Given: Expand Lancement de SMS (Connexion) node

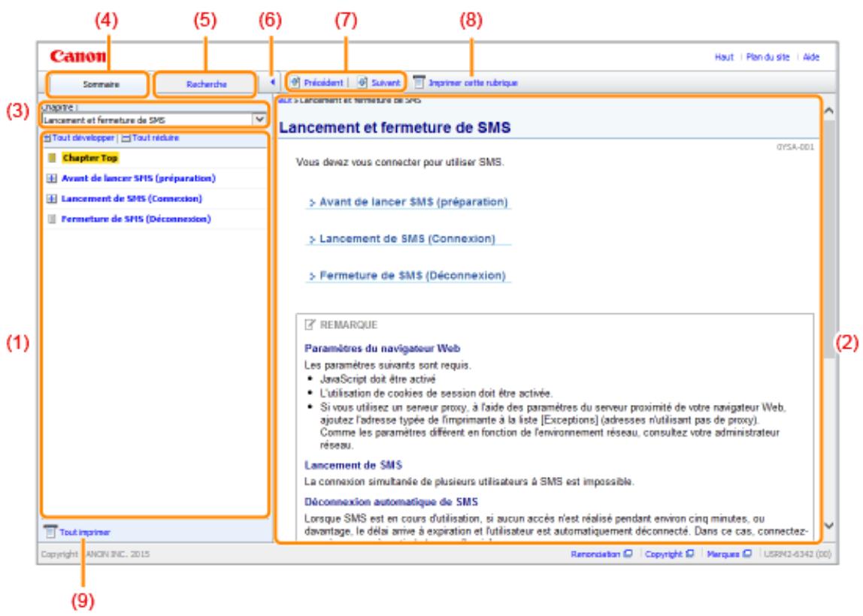Looking at the screenshot, I should pos(52,198).
